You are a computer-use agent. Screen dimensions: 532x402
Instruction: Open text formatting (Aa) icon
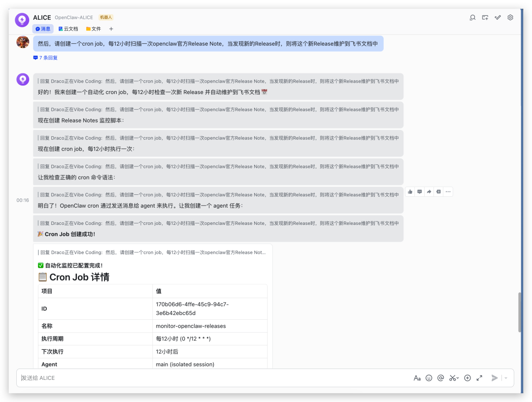click(417, 378)
